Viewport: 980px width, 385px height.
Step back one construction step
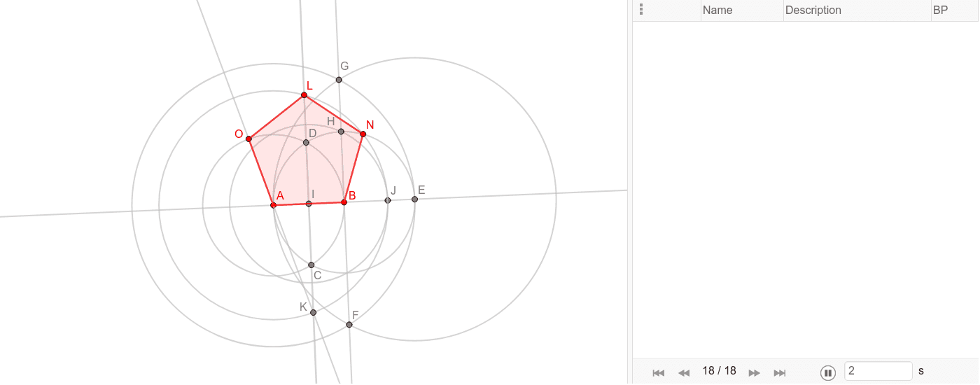[684, 372]
